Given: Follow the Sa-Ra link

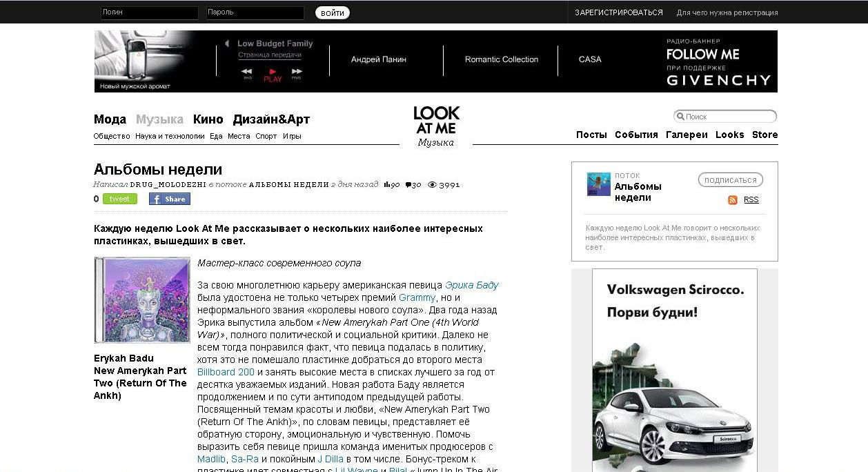Looking at the screenshot, I should (245, 459).
